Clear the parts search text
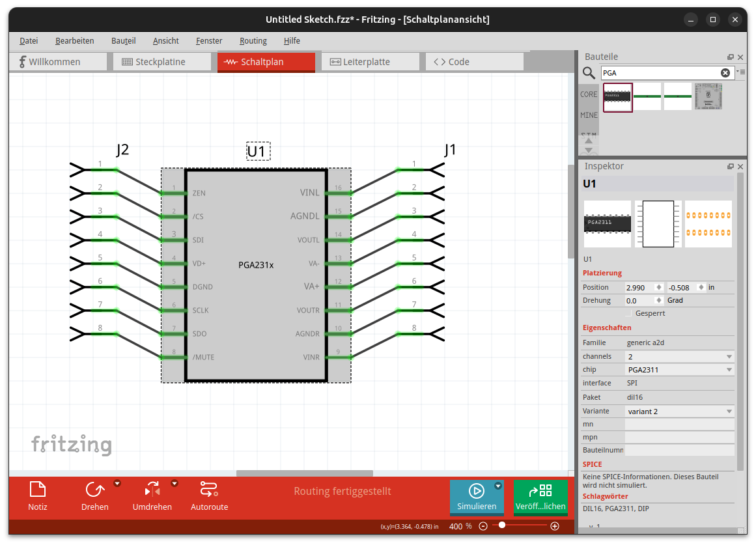The height and width of the screenshot is (545, 756). tap(725, 73)
